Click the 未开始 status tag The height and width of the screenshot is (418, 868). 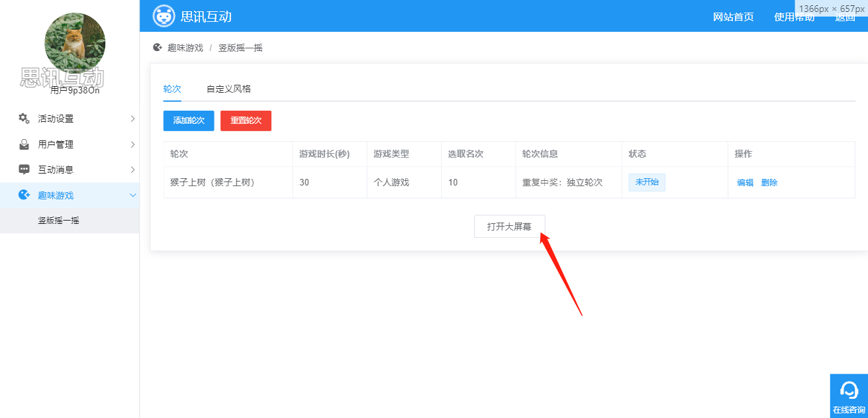[647, 182]
